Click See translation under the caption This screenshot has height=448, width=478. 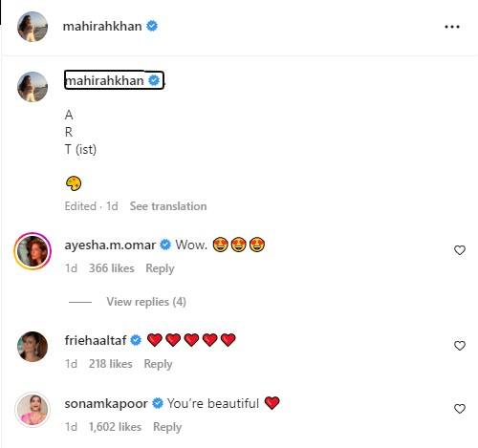(168, 206)
